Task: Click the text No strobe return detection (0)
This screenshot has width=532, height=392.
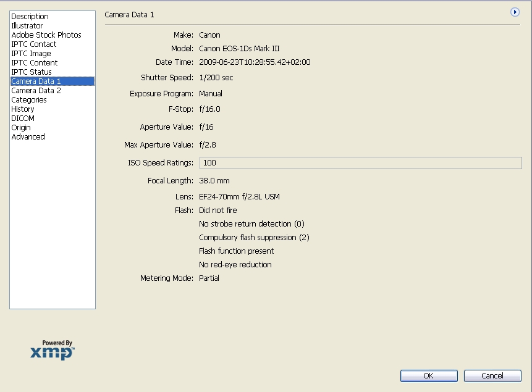Action: coord(251,224)
